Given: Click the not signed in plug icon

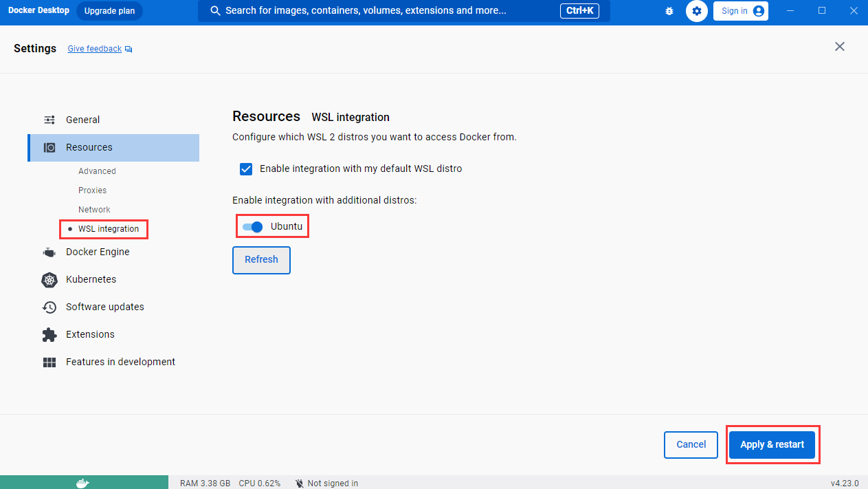Looking at the screenshot, I should (300, 483).
